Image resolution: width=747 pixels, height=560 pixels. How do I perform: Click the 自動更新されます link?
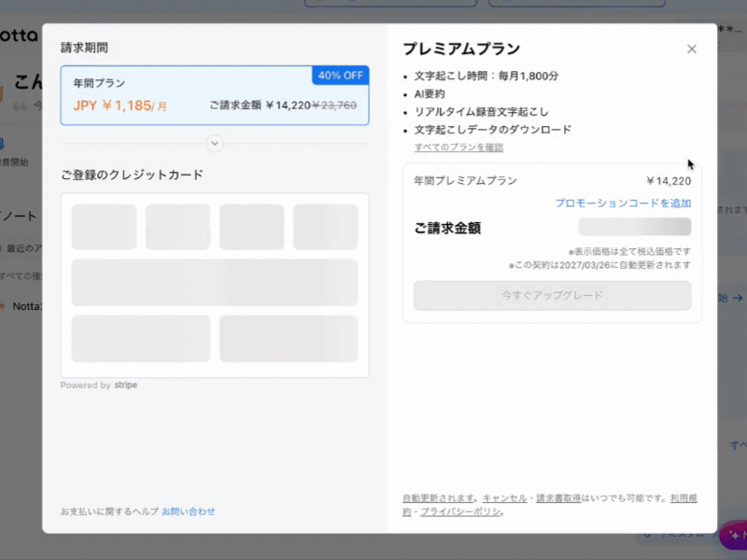click(x=439, y=498)
